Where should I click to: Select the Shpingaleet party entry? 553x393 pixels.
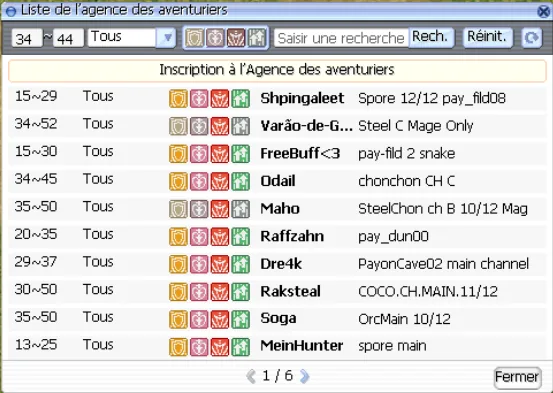[277, 98]
